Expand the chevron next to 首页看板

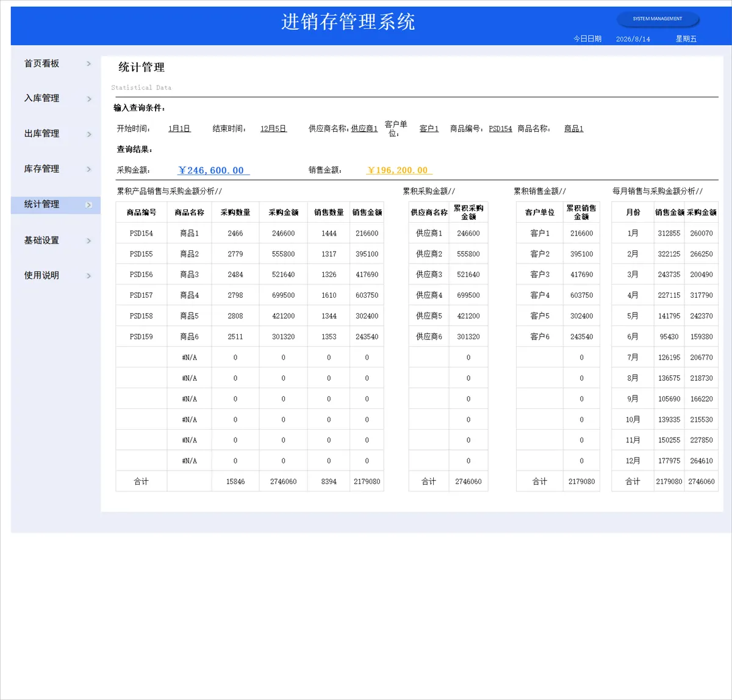click(88, 63)
